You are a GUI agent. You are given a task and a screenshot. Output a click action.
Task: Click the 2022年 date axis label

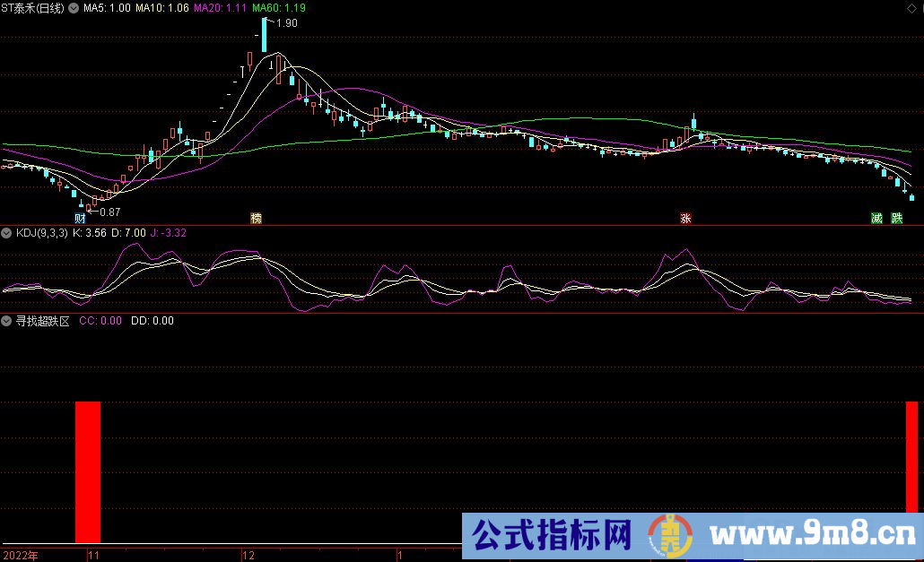(x=21, y=556)
